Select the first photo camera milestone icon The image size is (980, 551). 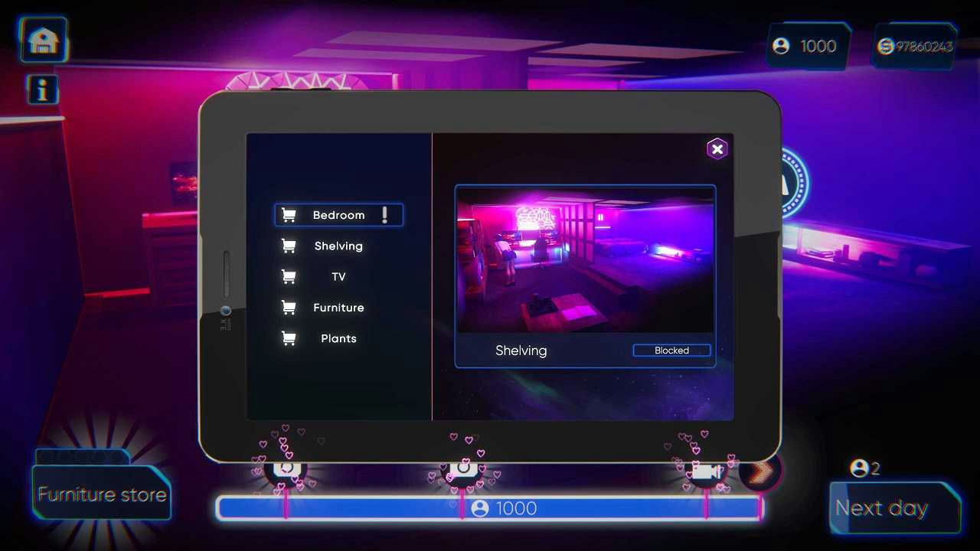[x=287, y=468]
